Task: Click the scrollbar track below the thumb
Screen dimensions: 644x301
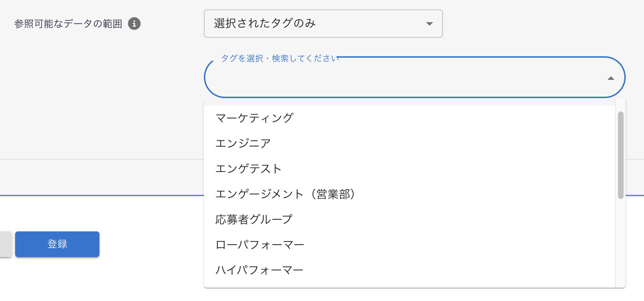Action: click(620, 243)
